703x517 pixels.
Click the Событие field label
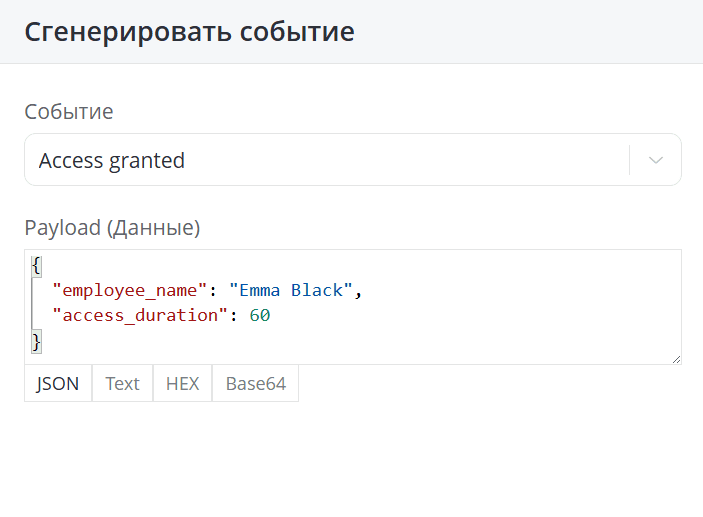(x=69, y=112)
